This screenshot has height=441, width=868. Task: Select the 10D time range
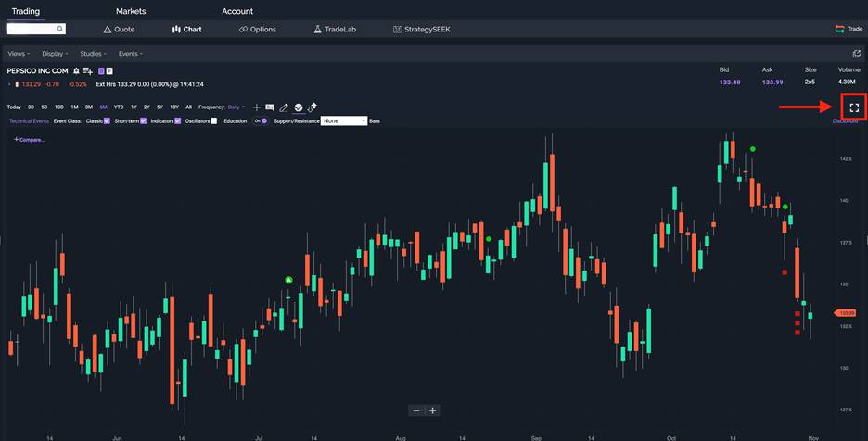[59, 107]
